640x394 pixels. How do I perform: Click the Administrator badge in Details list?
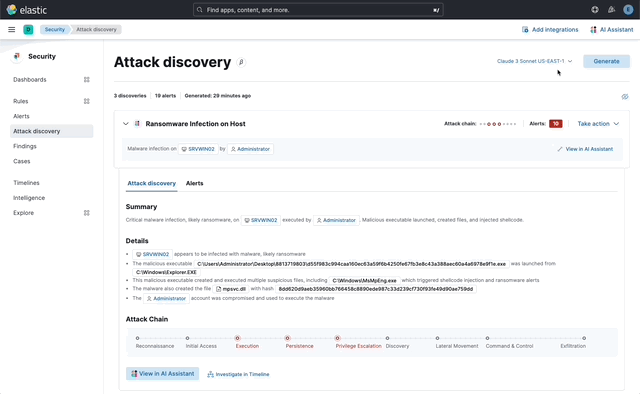[167, 298]
